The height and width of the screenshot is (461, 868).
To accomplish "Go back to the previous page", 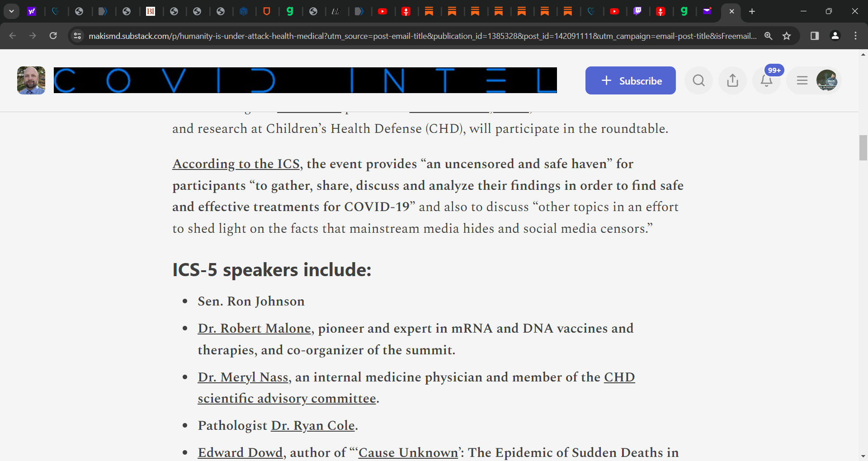I will coord(13,36).
